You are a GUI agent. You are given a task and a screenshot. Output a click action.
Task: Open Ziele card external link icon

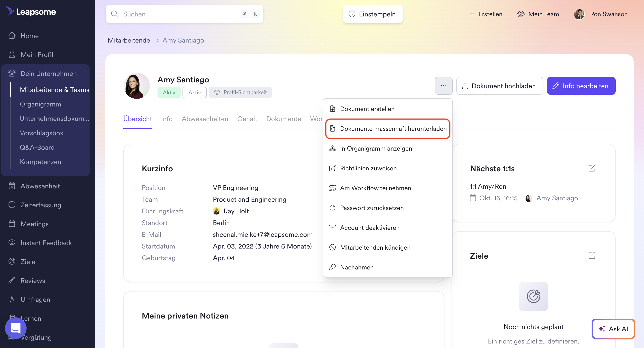click(592, 255)
